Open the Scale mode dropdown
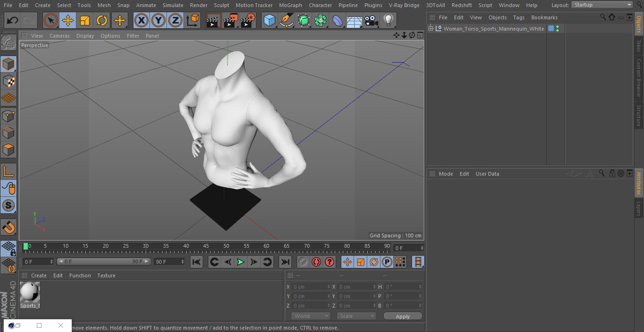644x332 pixels. (x=356, y=316)
